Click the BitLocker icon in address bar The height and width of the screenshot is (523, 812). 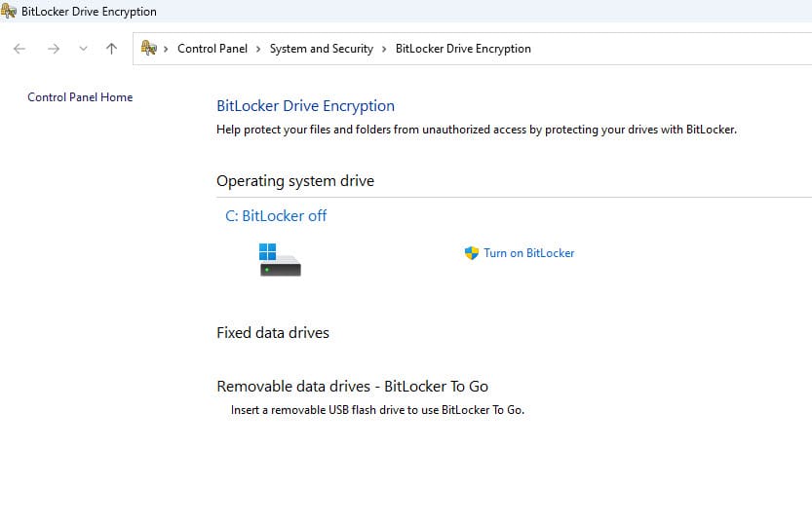(148, 48)
